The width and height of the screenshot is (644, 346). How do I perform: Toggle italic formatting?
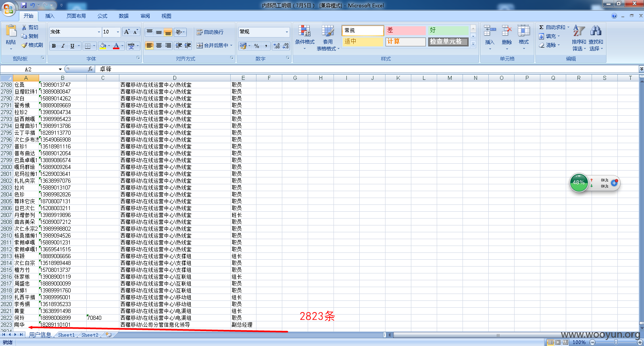tap(63, 46)
